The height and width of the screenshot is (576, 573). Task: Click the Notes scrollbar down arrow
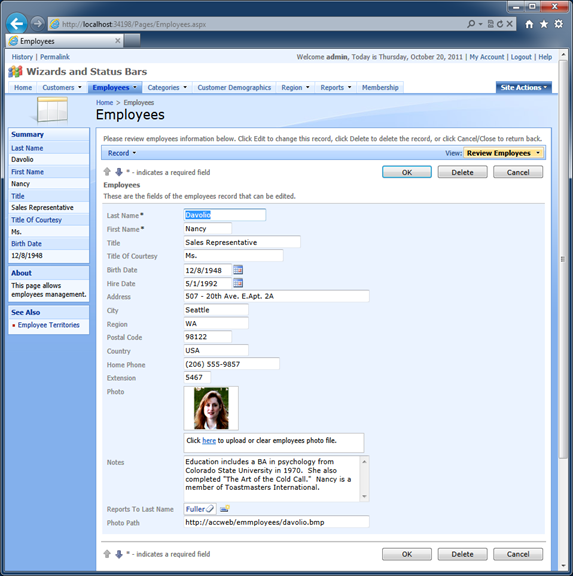(364, 496)
